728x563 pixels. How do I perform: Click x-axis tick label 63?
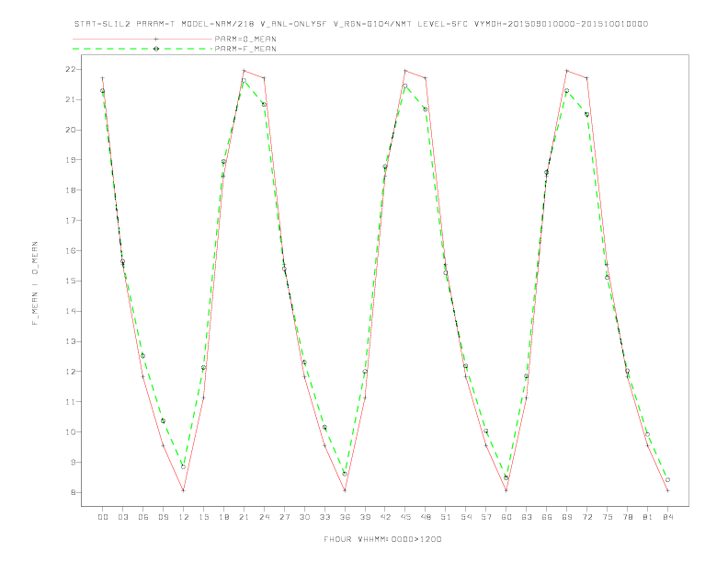tap(526, 517)
